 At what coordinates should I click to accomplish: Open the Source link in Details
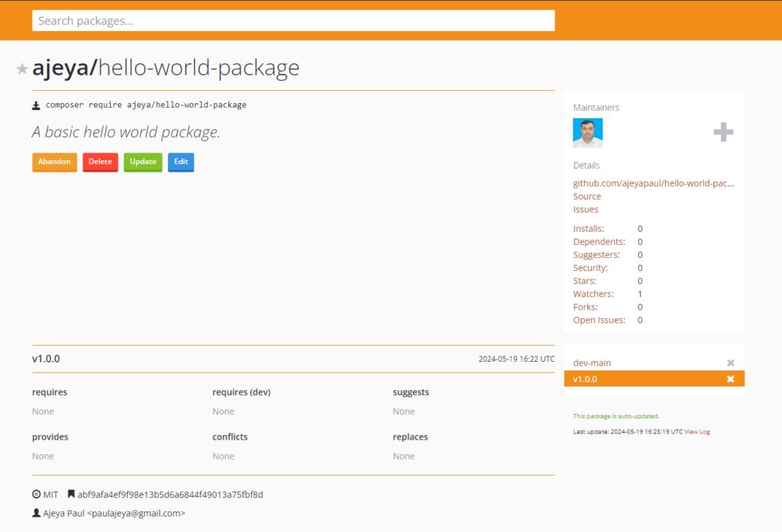(x=586, y=196)
